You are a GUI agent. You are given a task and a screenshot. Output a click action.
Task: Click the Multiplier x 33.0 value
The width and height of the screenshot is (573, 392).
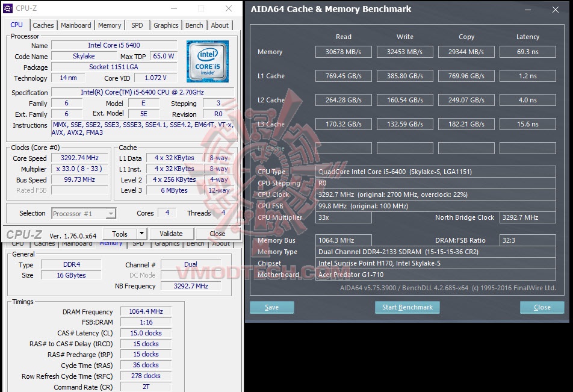(x=79, y=169)
